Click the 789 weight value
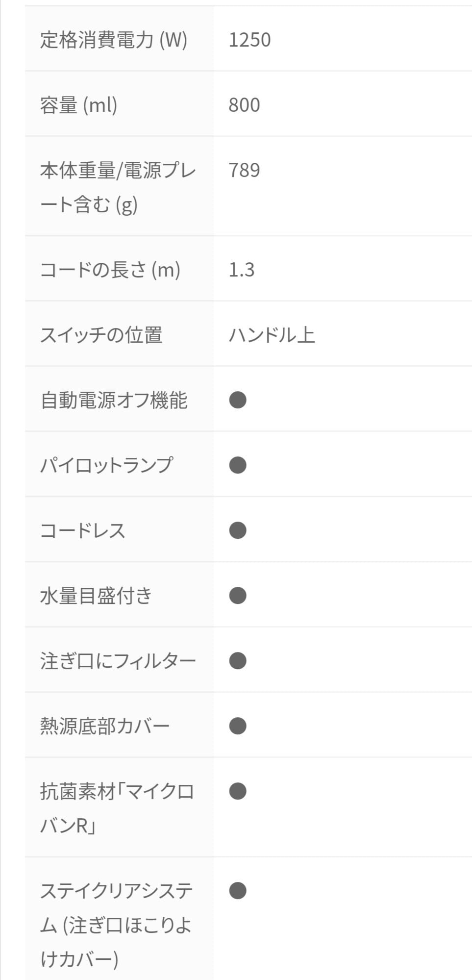 [x=244, y=170]
